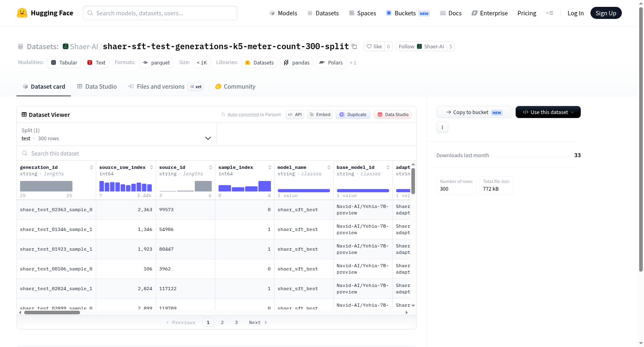Copy dataset name with the copy icon
Screen dimensions: 644x347
coord(354,46)
